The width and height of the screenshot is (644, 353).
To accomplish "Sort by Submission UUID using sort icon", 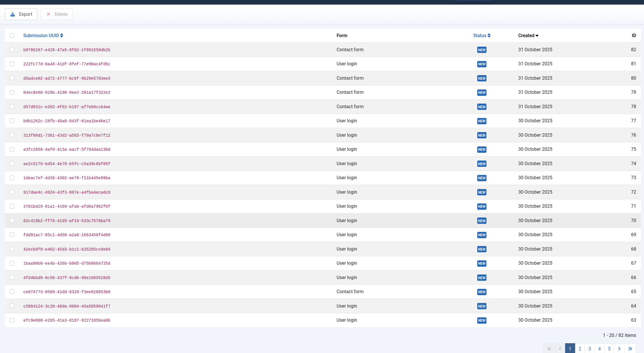I will click(x=61, y=35).
